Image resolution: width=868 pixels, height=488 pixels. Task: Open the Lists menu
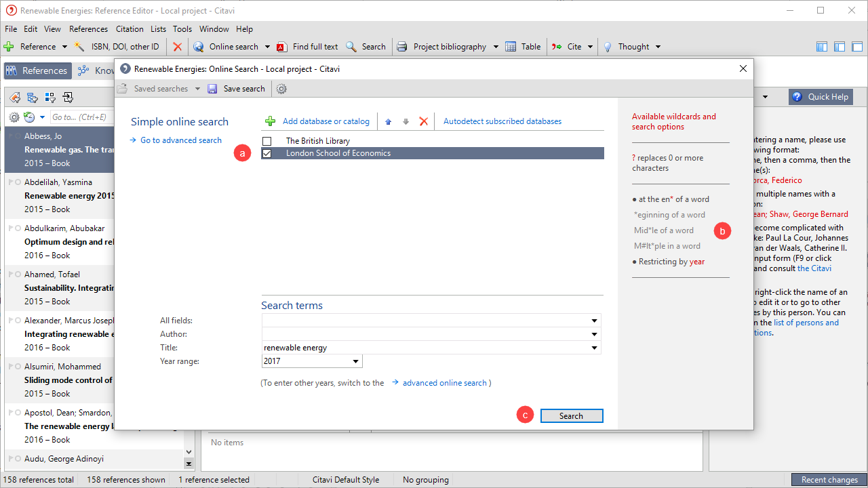tap(159, 29)
